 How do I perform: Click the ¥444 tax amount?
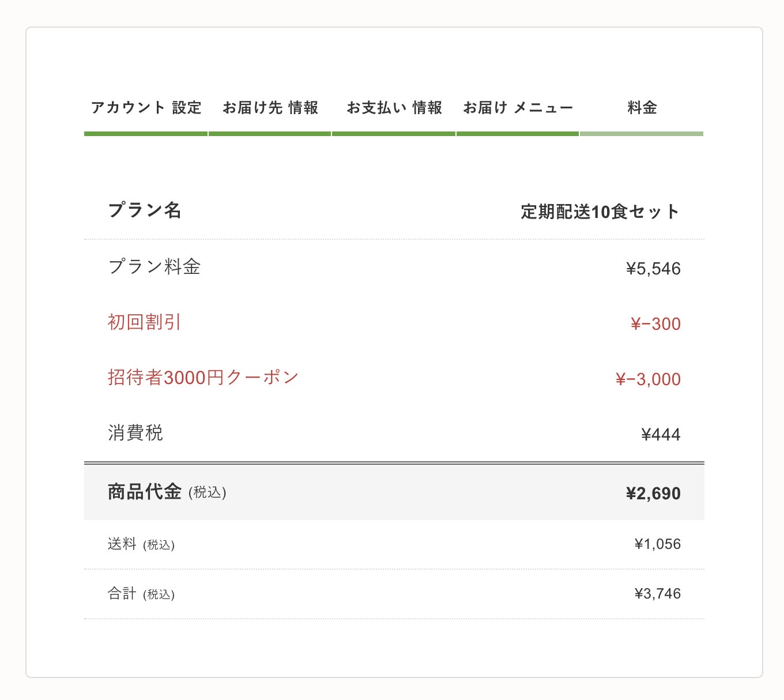661,435
